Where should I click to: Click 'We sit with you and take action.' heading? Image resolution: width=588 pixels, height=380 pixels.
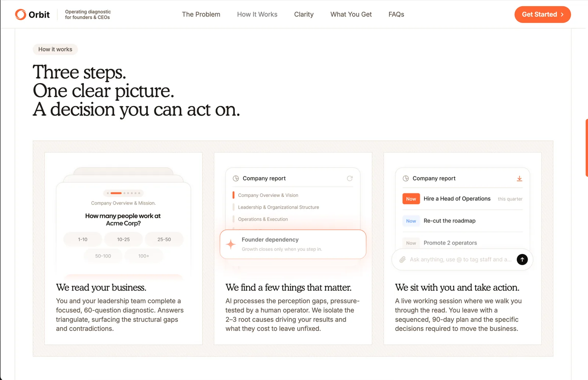tap(457, 287)
